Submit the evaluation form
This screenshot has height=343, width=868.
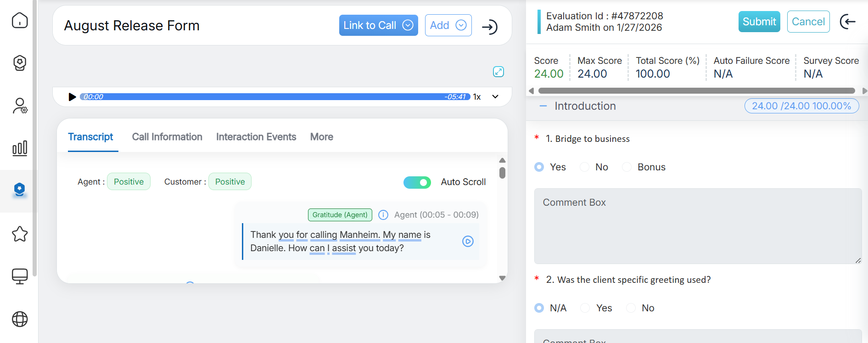click(759, 22)
